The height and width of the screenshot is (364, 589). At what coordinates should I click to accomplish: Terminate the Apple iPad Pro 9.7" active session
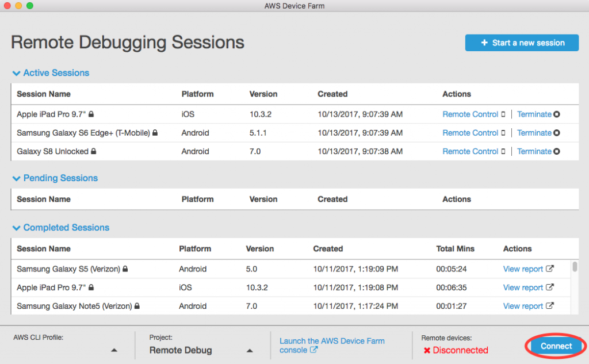pyautogui.click(x=534, y=114)
